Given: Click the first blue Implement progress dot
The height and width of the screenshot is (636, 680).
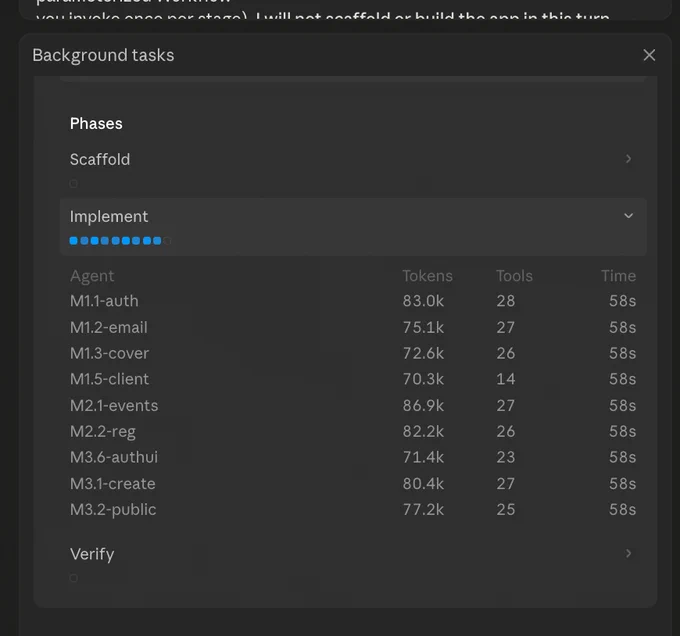Looking at the screenshot, I should click(x=74, y=241).
